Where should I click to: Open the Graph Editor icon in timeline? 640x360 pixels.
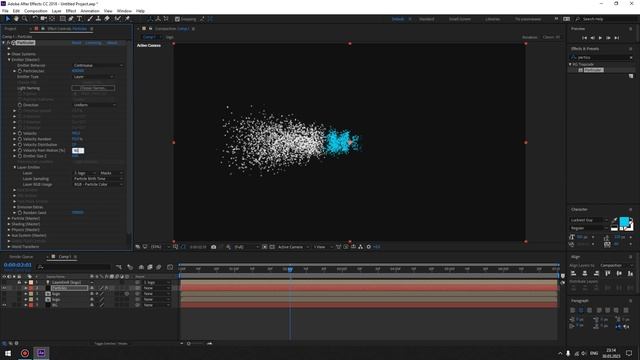click(x=170, y=267)
